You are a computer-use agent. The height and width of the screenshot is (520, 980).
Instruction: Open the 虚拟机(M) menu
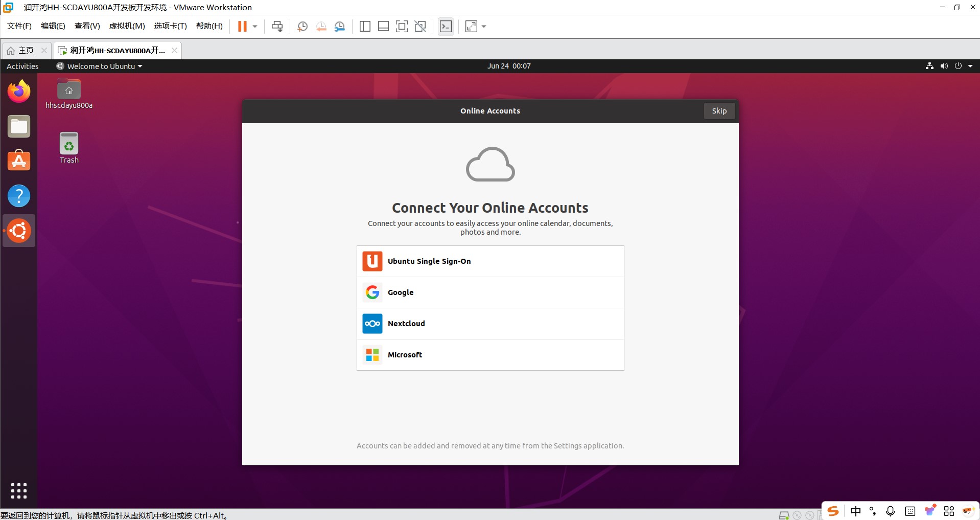[127, 26]
